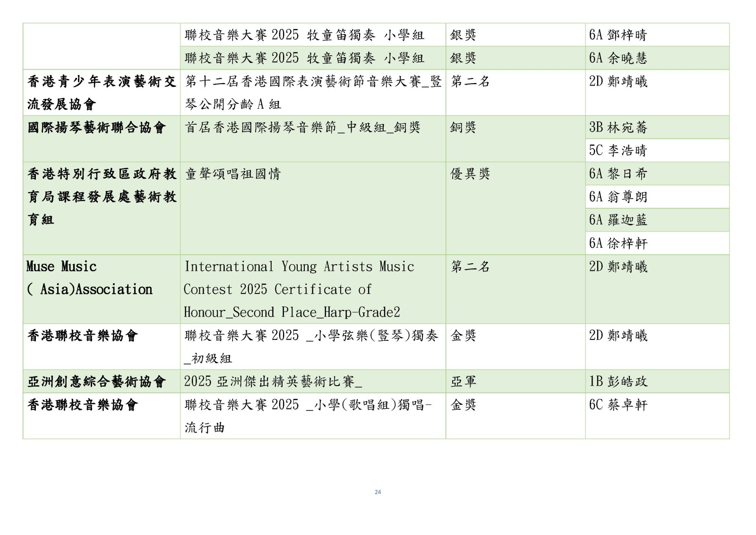The image size is (756, 535).
Task: Click student 6A 黎日希
Action: click(x=618, y=174)
